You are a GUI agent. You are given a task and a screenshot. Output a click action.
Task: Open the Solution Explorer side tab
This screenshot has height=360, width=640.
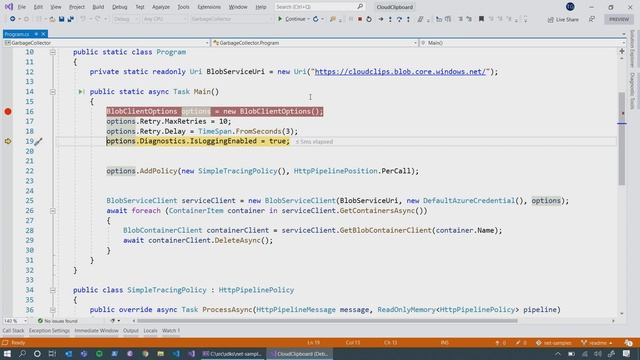tap(632, 48)
